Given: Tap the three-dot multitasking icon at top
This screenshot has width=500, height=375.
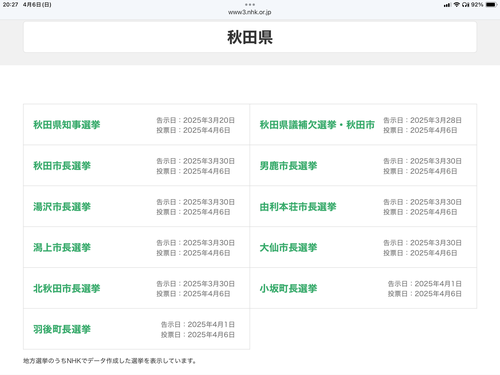Looking at the screenshot, I should click(x=250, y=5).
